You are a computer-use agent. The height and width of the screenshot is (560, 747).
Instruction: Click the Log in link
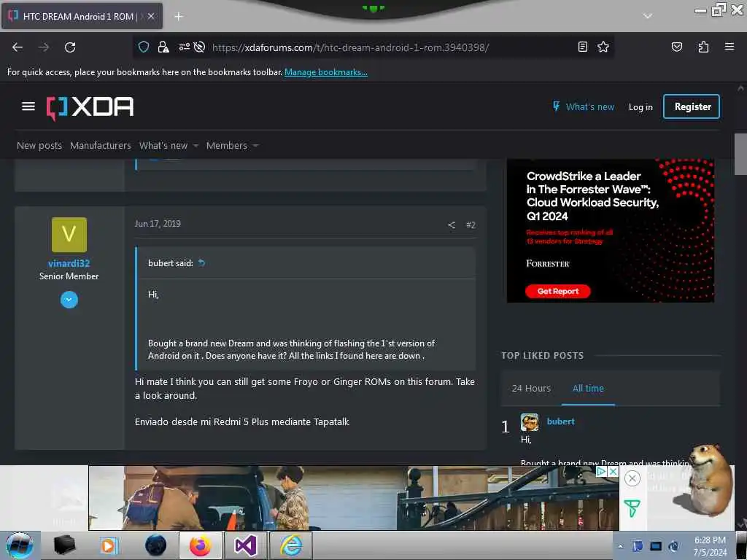(640, 107)
